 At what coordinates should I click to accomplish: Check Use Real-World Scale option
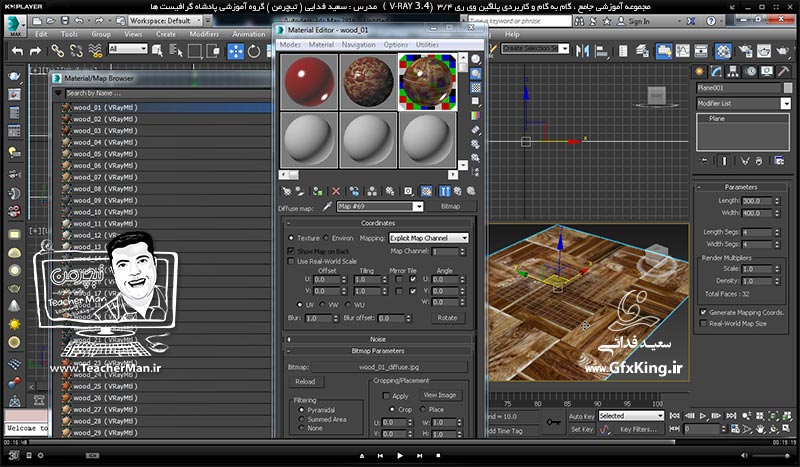[x=291, y=261]
